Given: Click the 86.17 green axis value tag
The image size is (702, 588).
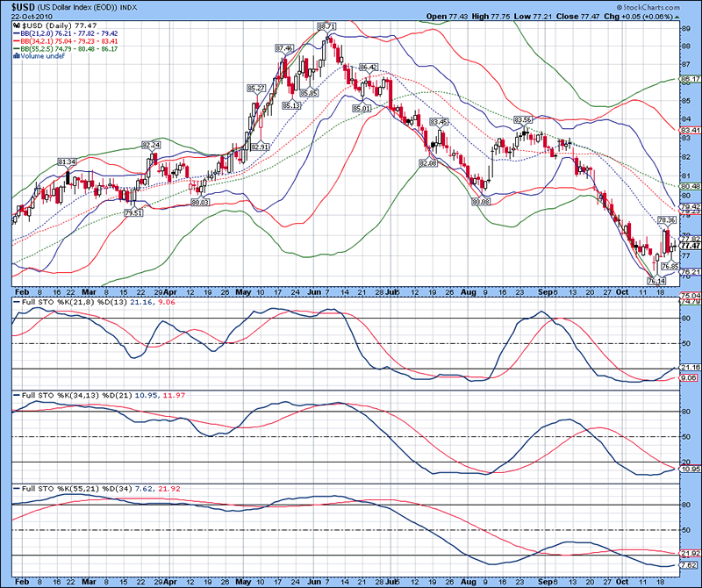Looking at the screenshot, I should (x=689, y=79).
